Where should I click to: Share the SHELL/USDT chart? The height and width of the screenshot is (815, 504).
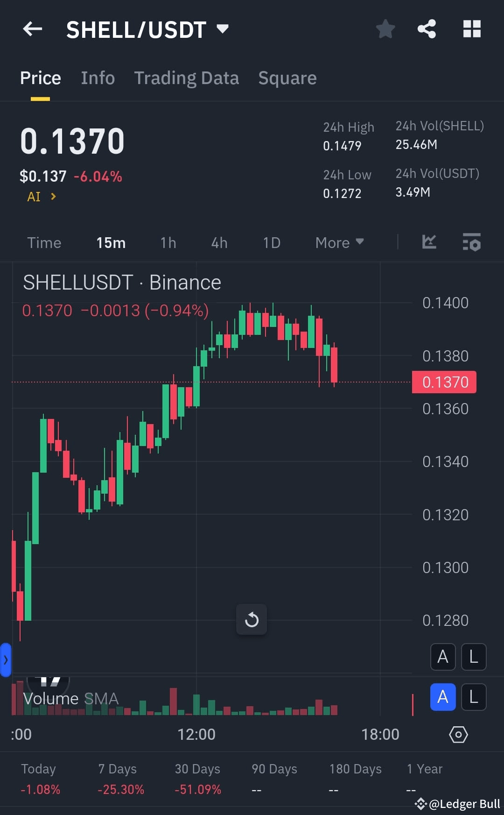426,29
